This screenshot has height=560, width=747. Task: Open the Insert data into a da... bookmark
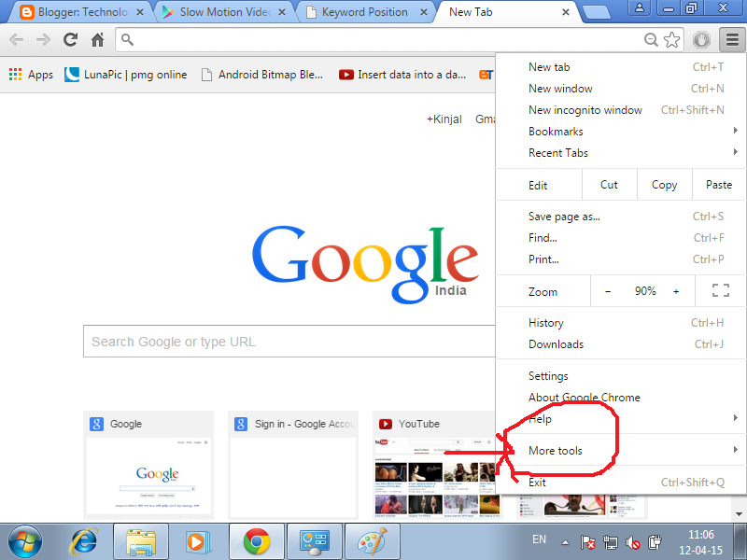402,75
